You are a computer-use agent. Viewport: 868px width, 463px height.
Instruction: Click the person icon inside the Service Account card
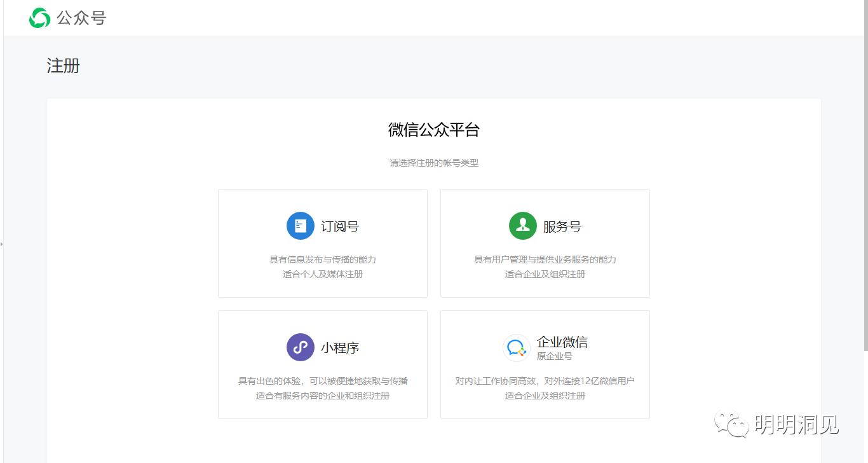(522, 226)
